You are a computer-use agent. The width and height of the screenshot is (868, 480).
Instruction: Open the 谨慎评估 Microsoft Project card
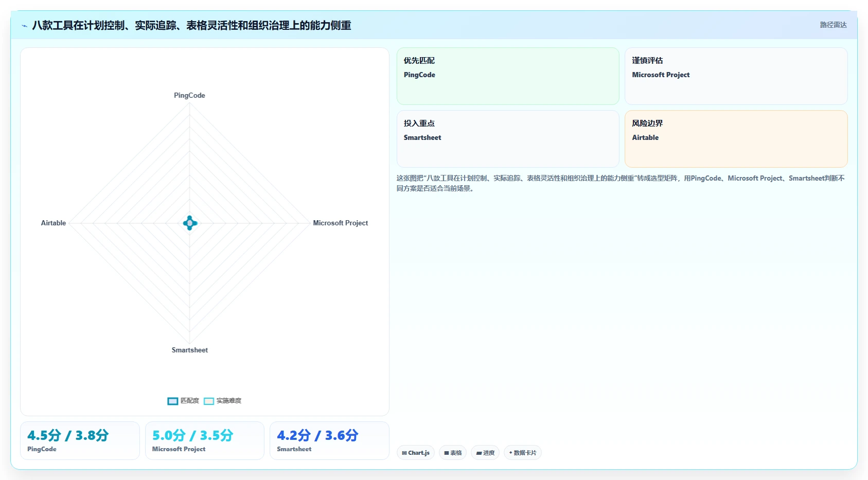[736, 76]
